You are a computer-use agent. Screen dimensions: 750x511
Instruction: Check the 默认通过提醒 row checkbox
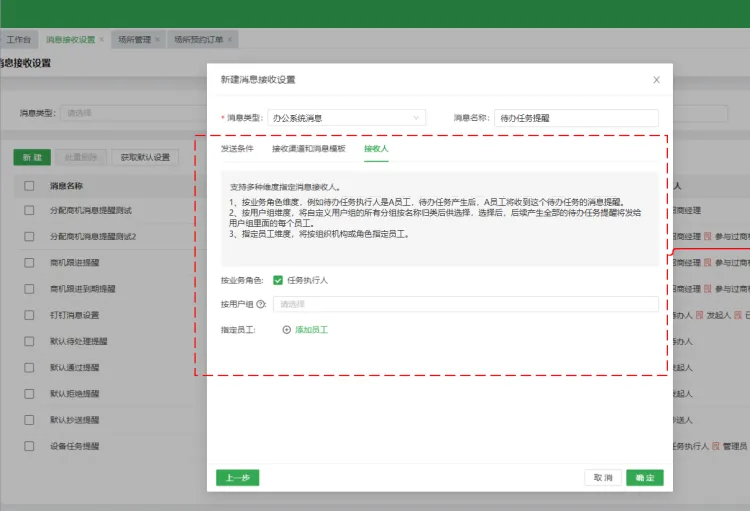(x=29, y=367)
